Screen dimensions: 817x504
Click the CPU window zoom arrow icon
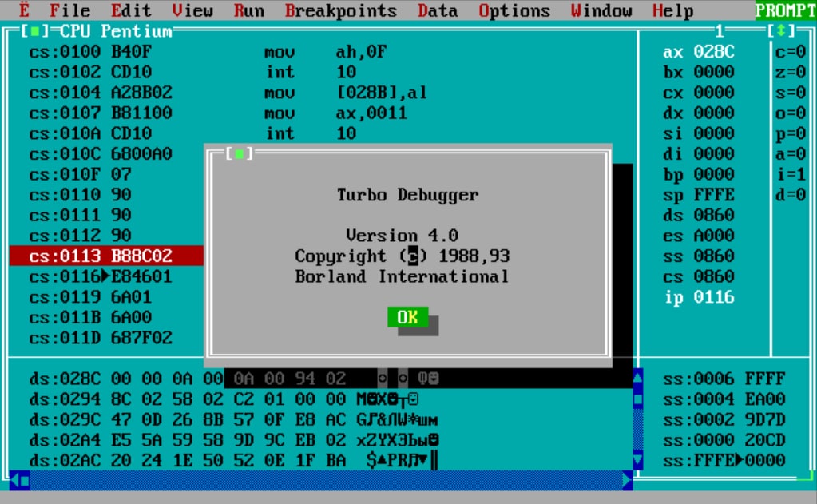780,31
